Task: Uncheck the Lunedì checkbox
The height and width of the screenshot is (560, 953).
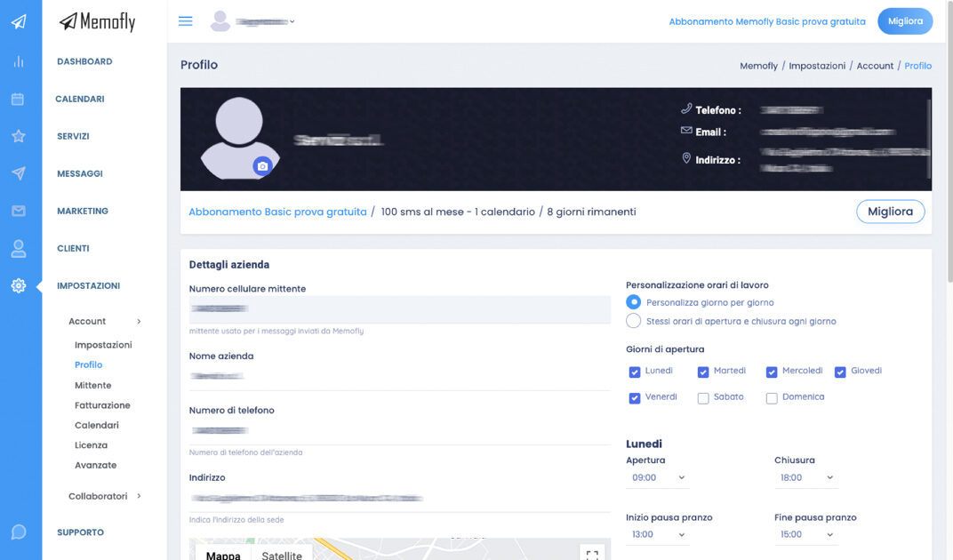Action: click(635, 372)
